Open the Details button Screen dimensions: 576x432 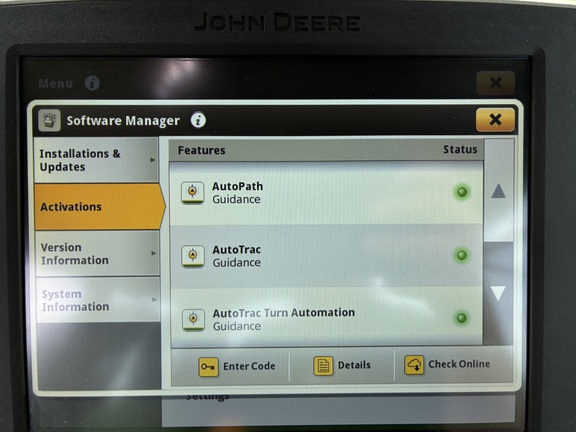342,366
